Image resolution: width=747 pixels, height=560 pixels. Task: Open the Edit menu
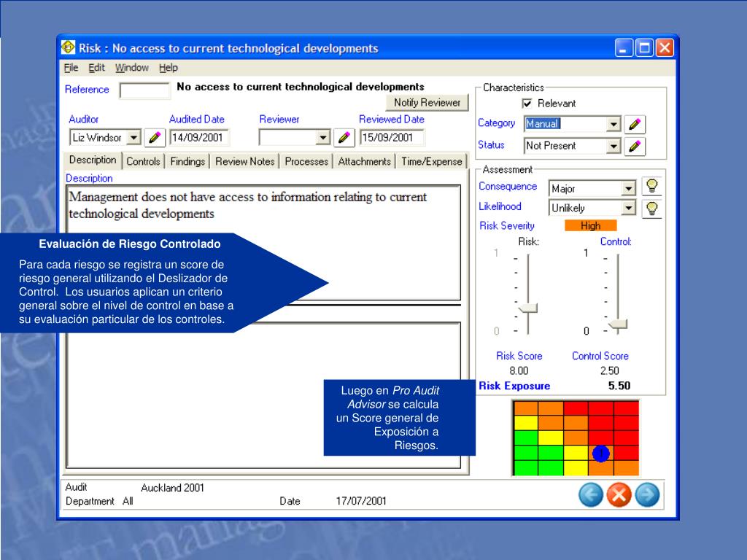click(x=97, y=68)
